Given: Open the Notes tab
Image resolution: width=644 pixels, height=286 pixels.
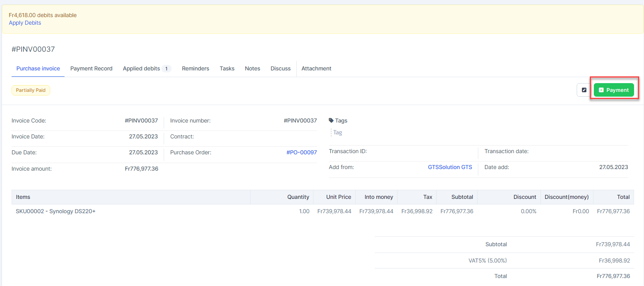Looking at the screenshot, I should click(252, 68).
